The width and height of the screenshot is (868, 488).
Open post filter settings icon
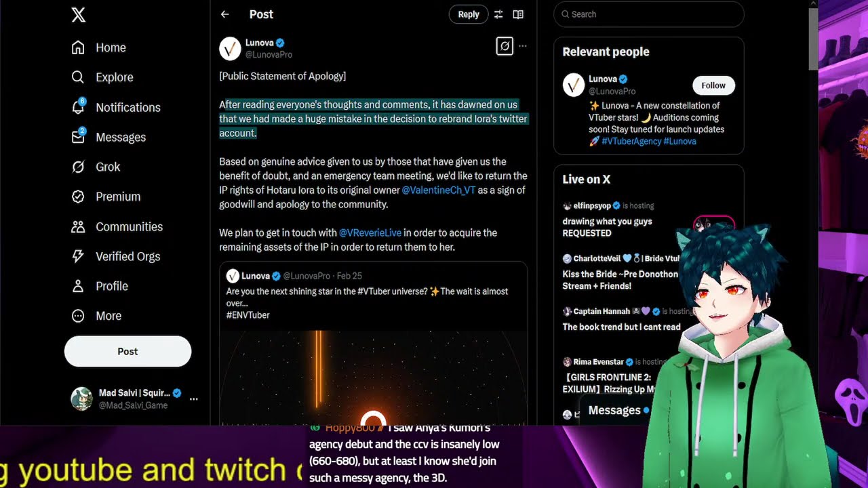498,14
